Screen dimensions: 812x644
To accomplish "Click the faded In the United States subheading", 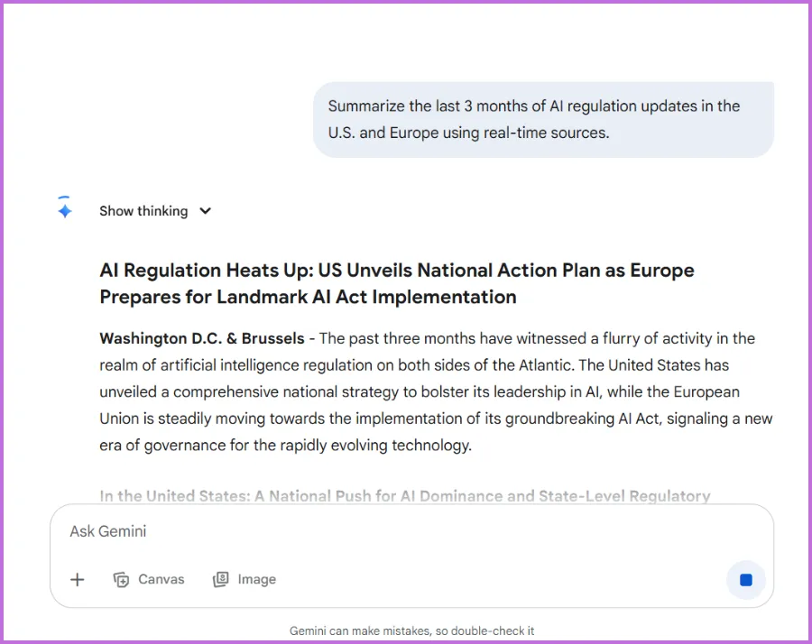I will (404, 496).
